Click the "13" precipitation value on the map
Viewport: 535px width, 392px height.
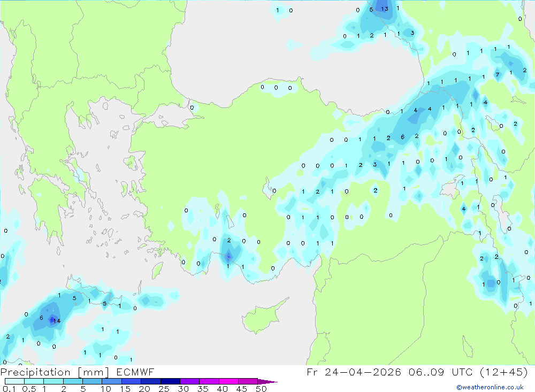pyautogui.click(x=385, y=9)
